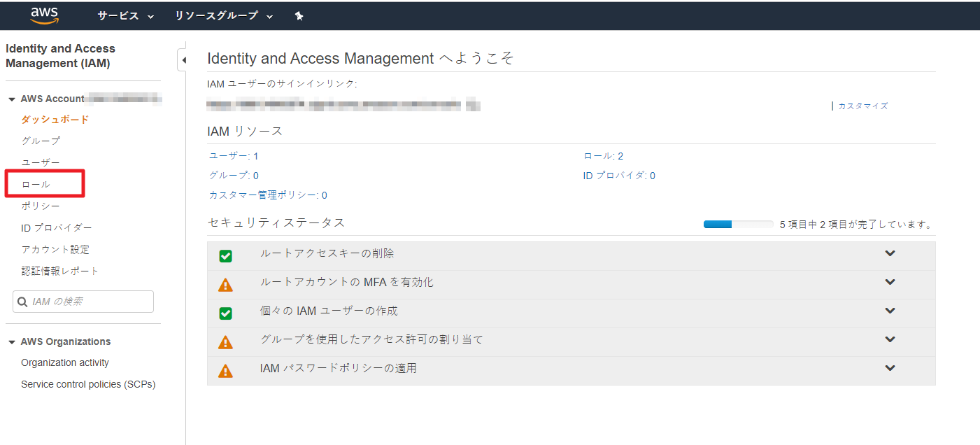Click the IAM の検索 search field

83,302
